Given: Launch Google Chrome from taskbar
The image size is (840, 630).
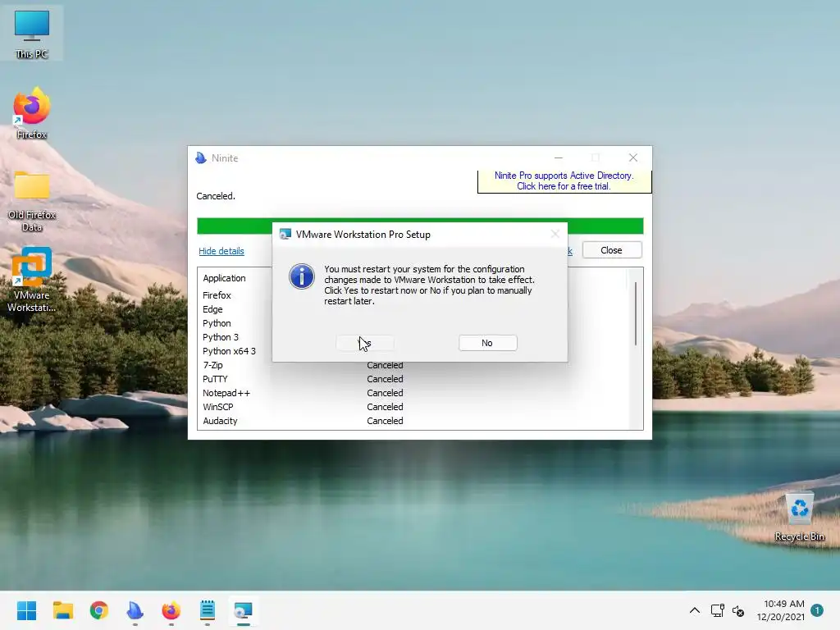Looking at the screenshot, I should 99,610.
